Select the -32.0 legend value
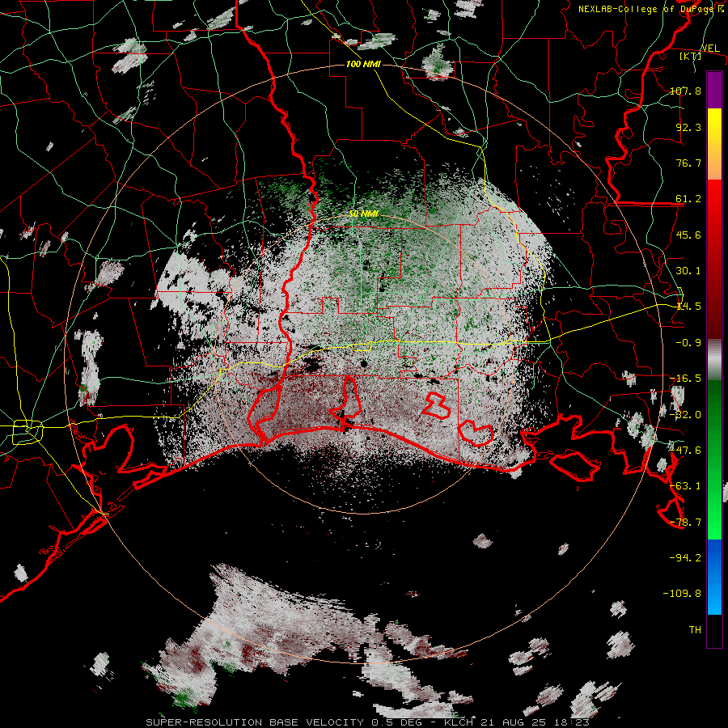This screenshot has width=728, height=728. tap(685, 415)
